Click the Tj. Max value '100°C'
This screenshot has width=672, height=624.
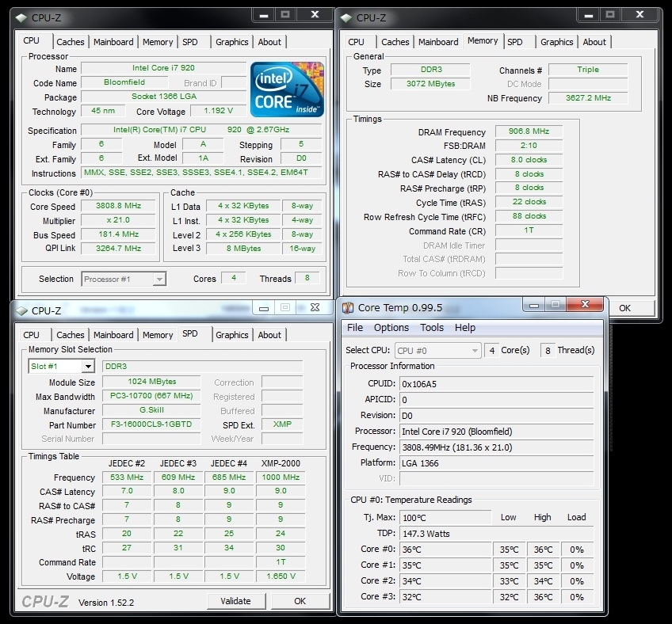[x=445, y=518]
